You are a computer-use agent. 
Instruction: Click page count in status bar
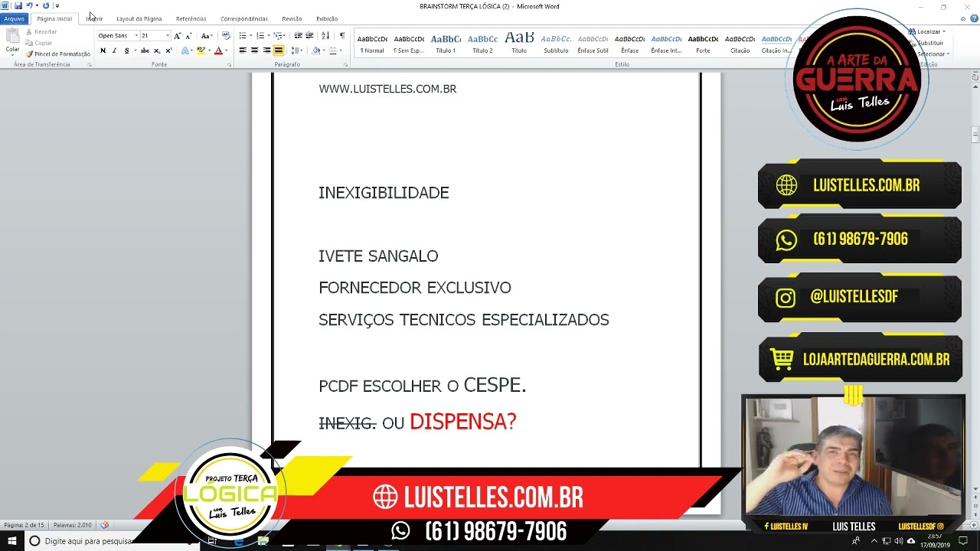[24, 525]
